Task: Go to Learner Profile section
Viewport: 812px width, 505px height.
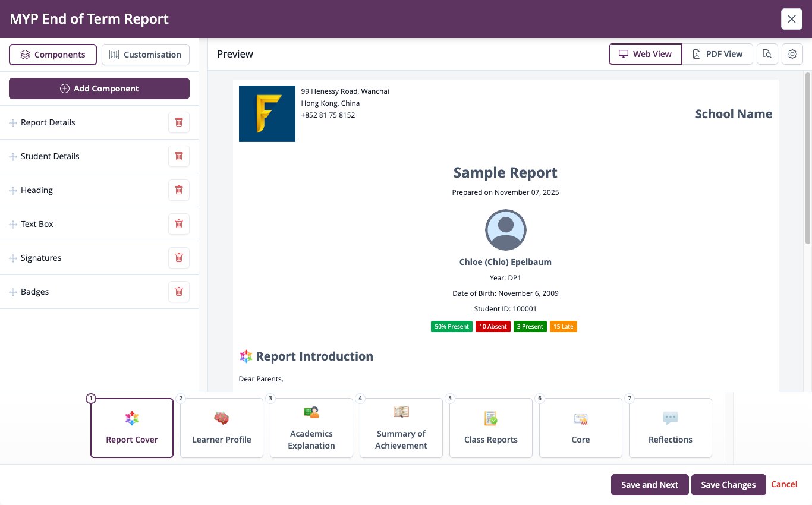Action: pos(222,428)
